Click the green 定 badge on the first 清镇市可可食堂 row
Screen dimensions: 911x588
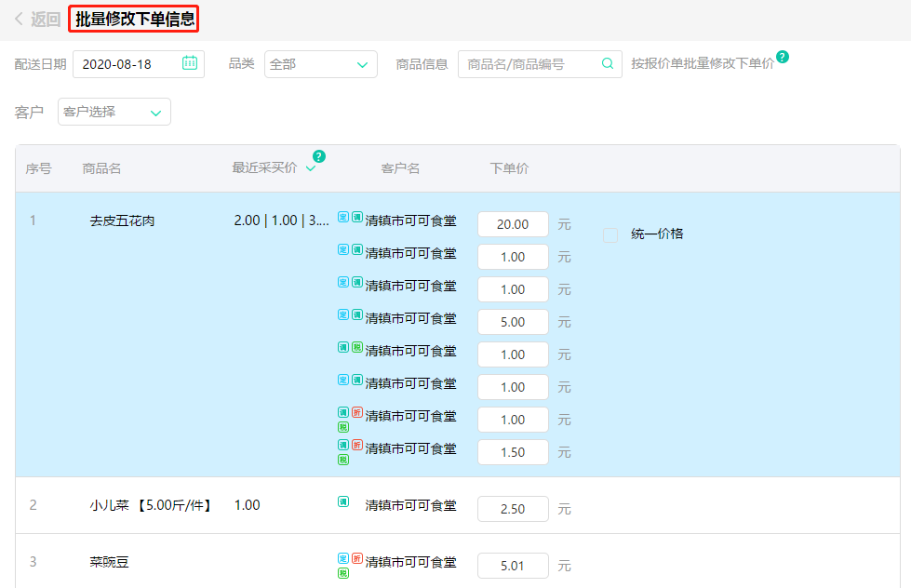click(x=342, y=216)
